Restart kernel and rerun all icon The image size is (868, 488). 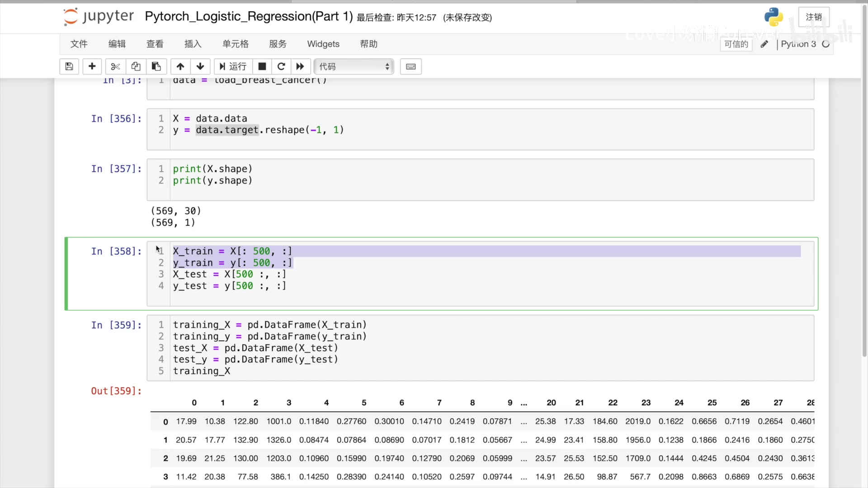click(300, 66)
